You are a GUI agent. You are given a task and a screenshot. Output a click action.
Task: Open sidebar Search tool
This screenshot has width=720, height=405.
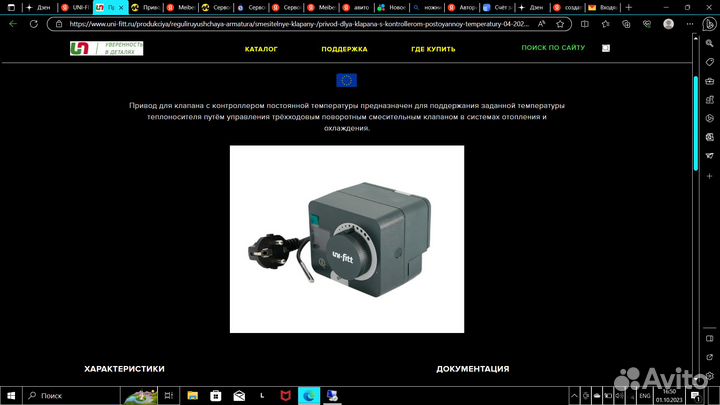click(709, 43)
